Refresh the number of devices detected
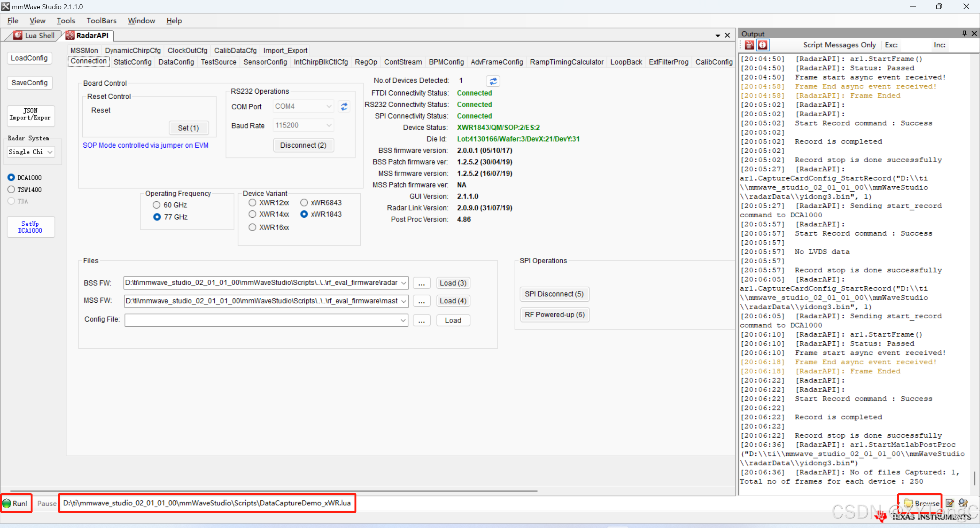This screenshot has height=528, width=980. (493, 81)
